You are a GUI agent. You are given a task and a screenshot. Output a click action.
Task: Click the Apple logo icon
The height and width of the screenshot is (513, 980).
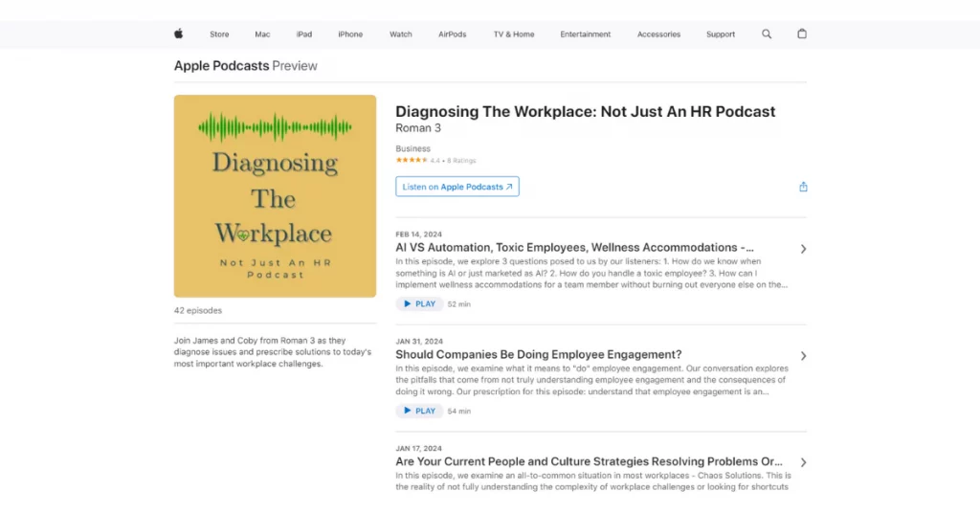click(x=178, y=33)
